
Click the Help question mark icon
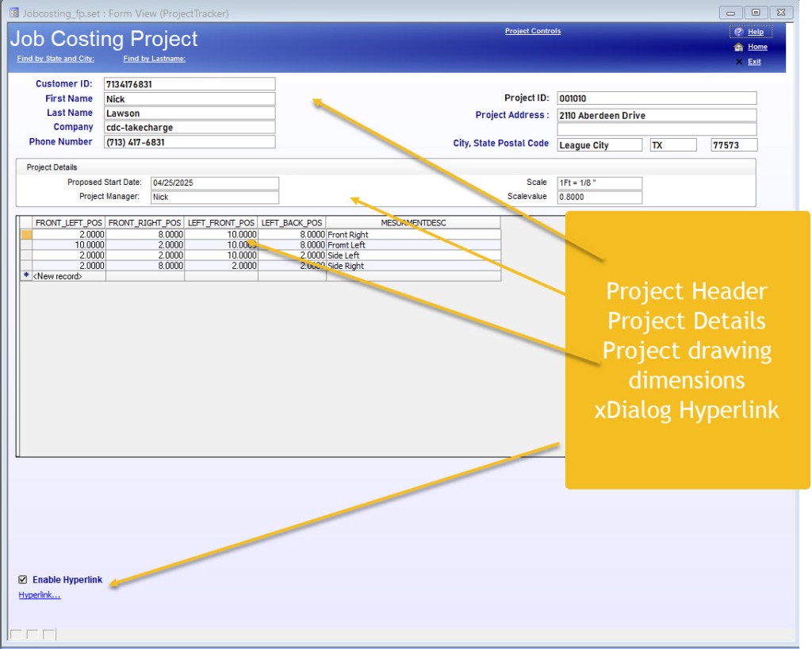(x=737, y=33)
